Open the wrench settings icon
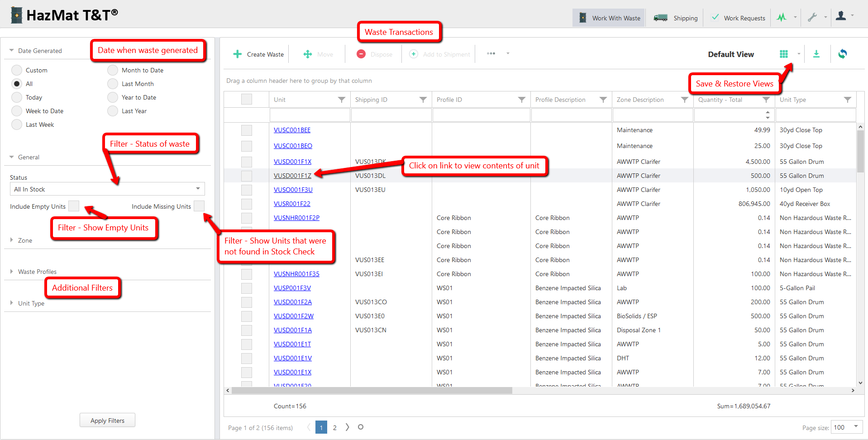868x440 pixels. pos(812,17)
